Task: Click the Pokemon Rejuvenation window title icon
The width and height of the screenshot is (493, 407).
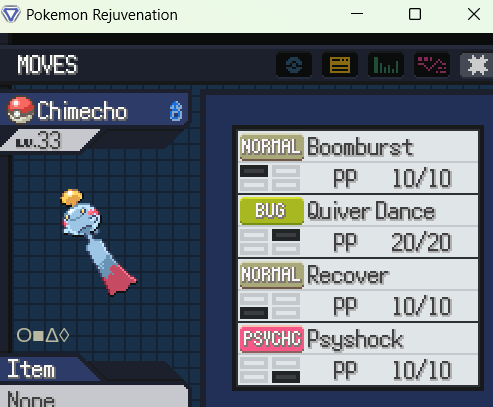Action: (11, 15)
